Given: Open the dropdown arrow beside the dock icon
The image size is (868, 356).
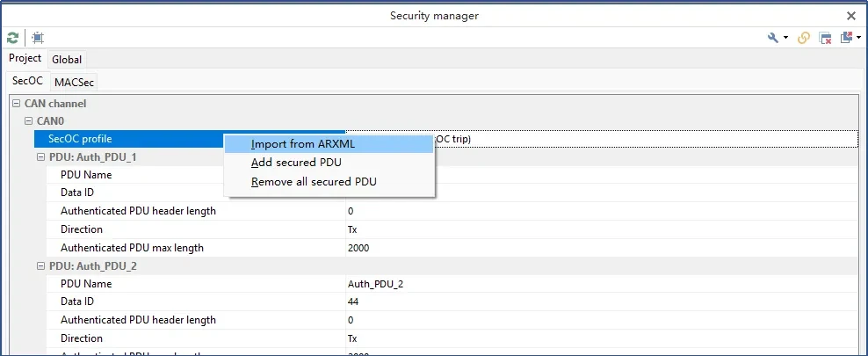Looking at the screenshot, I should [x=857, y=38].
